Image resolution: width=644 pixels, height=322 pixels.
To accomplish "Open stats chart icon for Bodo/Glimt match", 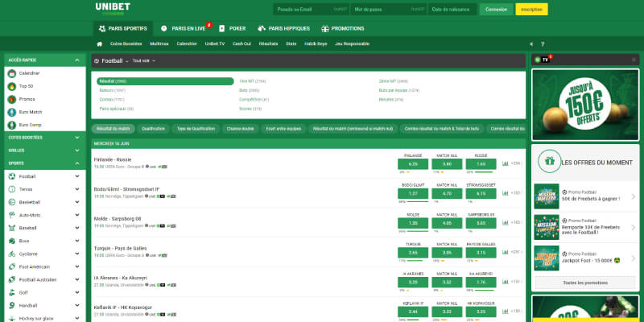I will (x=506, y=193).
